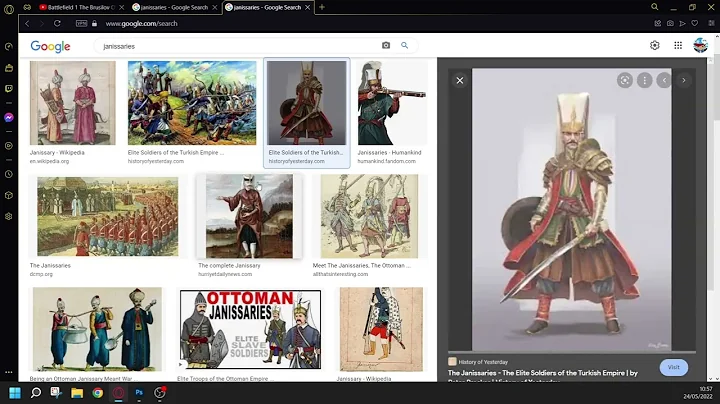
Task: Open Settings gear icon in Opera sidebar
Action: (x=9, y=216)
